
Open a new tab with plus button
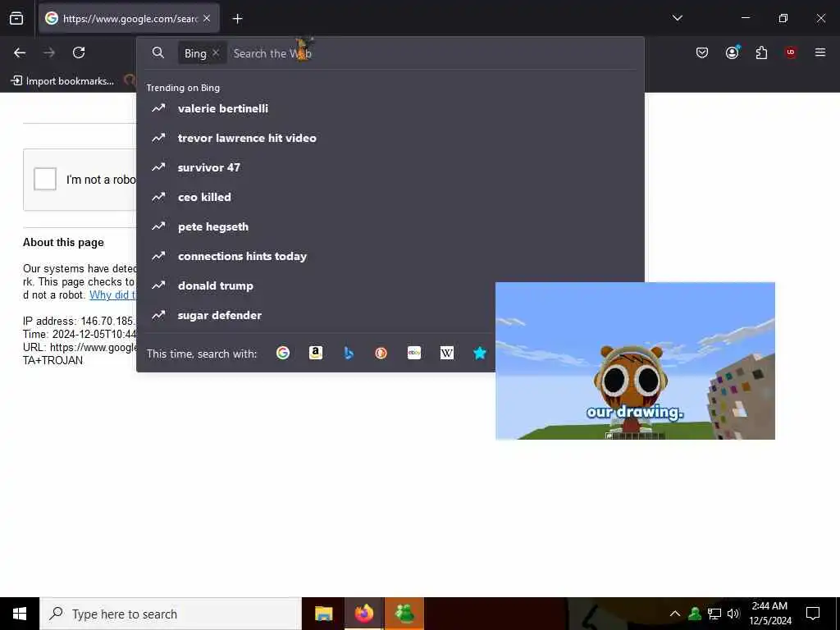(x=237, y=19)
